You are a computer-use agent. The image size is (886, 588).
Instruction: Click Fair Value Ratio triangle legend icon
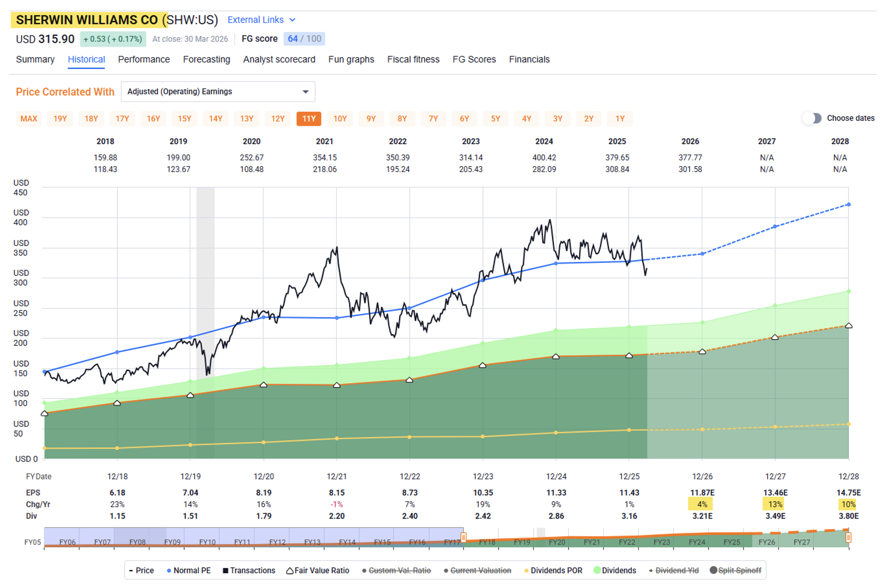[x=290, y=571]
